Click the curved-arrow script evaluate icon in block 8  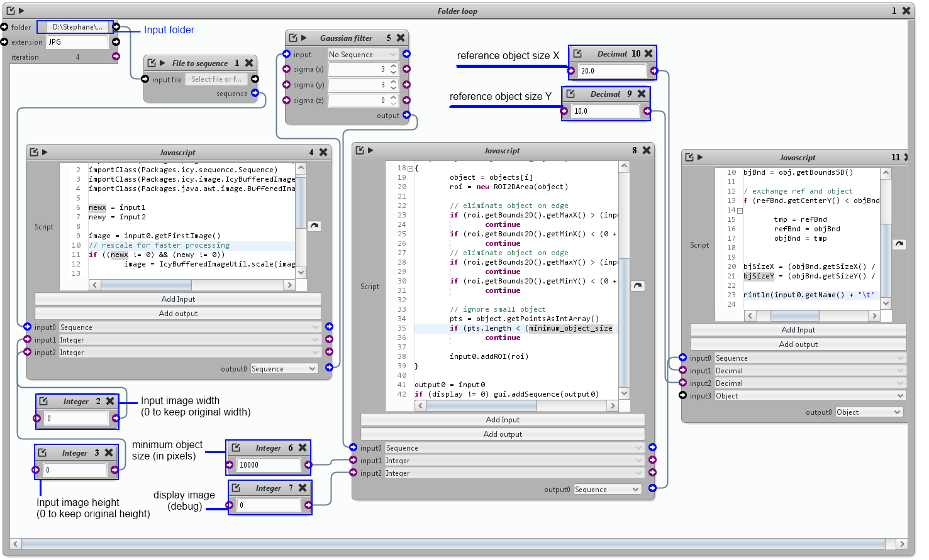click(x=638, y=285)
